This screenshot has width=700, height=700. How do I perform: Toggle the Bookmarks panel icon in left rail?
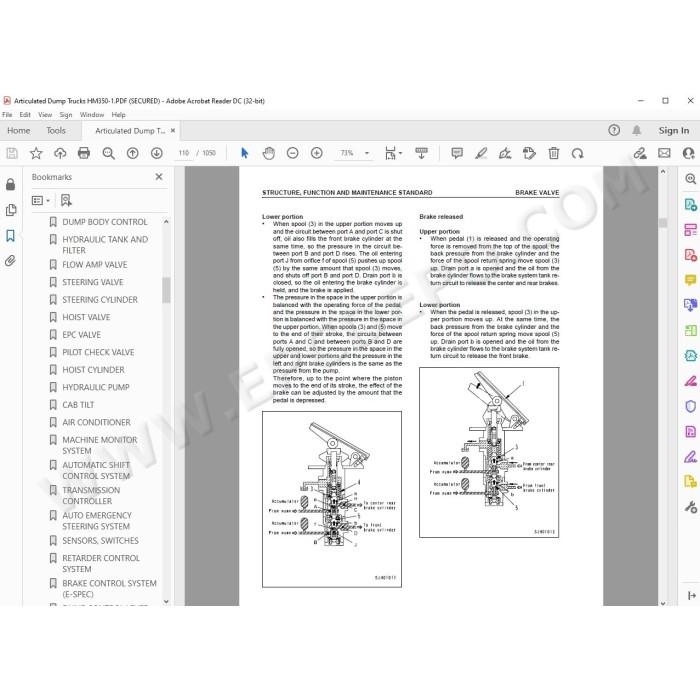point(10,236)
